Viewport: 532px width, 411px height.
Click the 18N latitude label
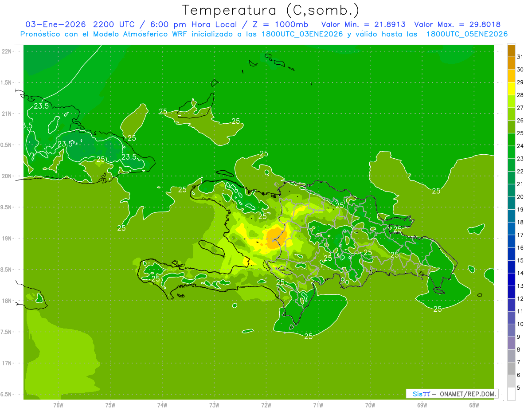pos(7,301)
